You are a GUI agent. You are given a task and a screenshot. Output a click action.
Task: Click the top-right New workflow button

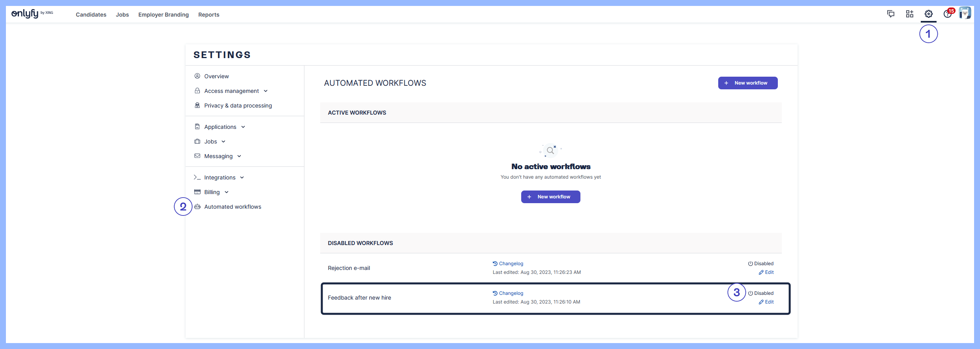point(748,83)
